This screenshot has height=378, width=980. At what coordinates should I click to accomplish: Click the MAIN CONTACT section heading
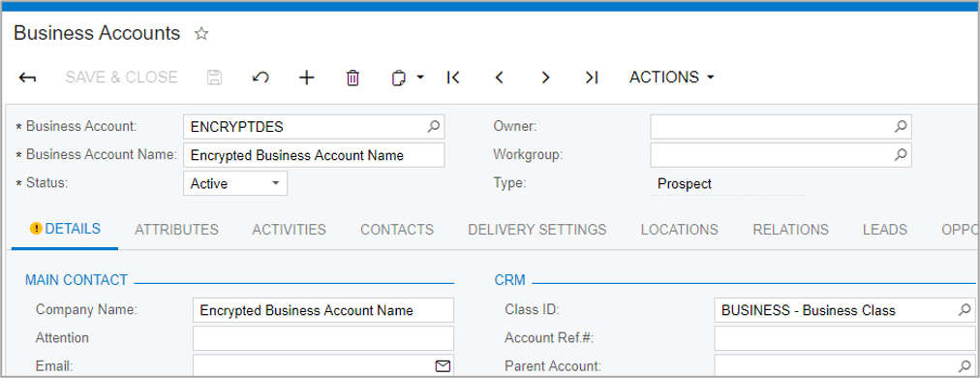77,280
